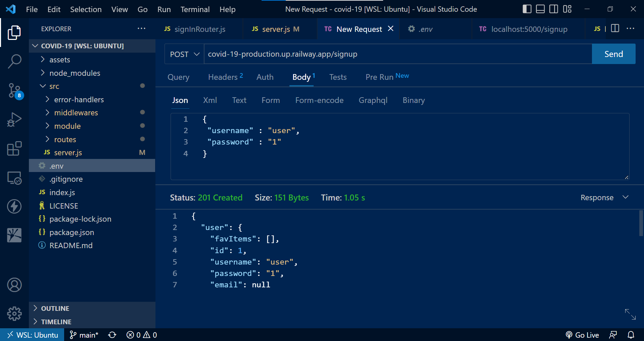This screenshot has height=341, width=644.
Task: Close the New Request tab
Action: (x=390, y=29)
